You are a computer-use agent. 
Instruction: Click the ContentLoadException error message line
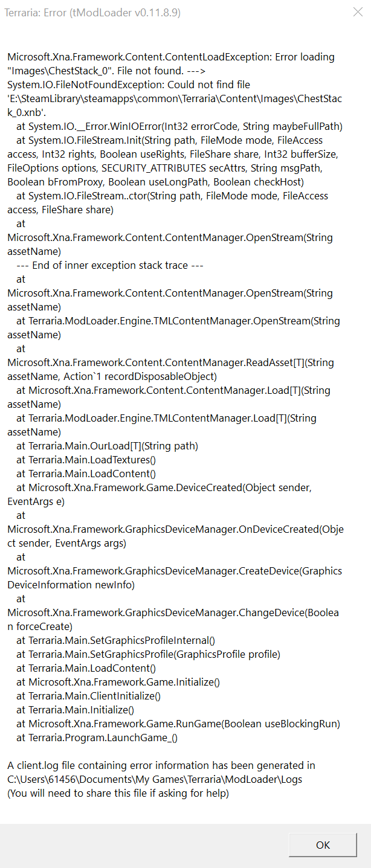point(170,57)
